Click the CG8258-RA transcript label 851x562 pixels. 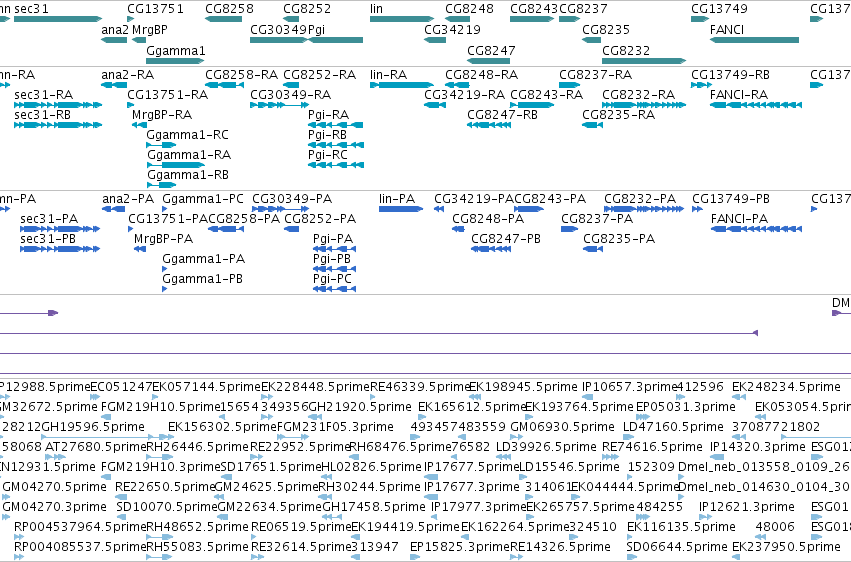[242, 75]
